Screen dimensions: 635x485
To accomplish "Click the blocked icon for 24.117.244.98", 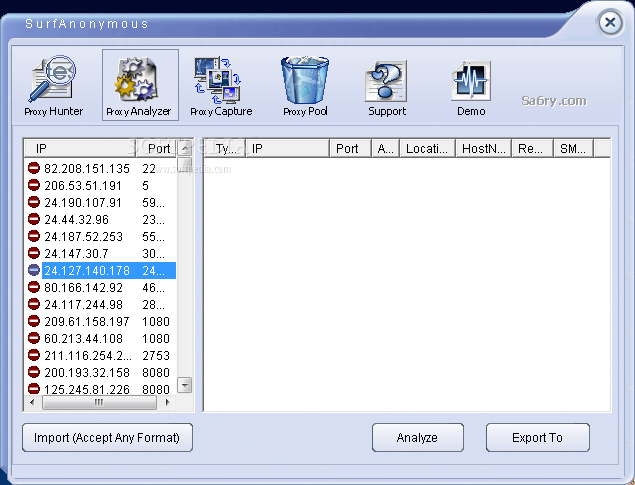I will (34, 304).
